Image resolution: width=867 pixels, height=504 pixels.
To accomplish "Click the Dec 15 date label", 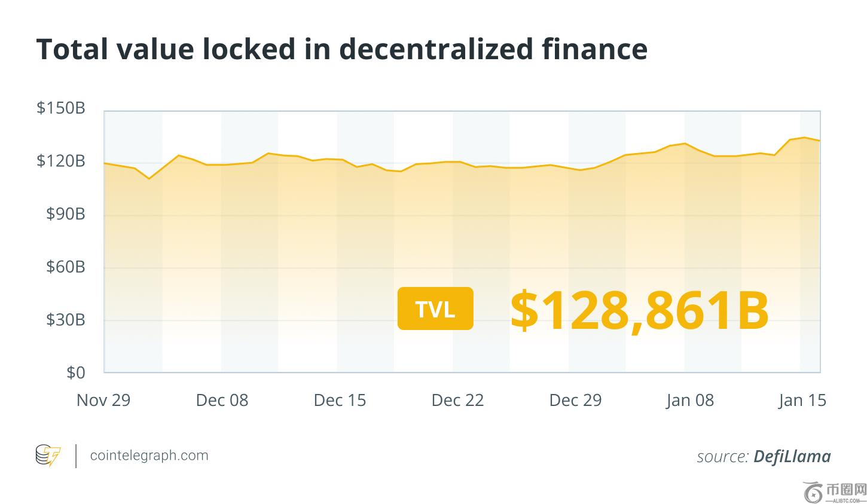I will (x=340, y=400).
